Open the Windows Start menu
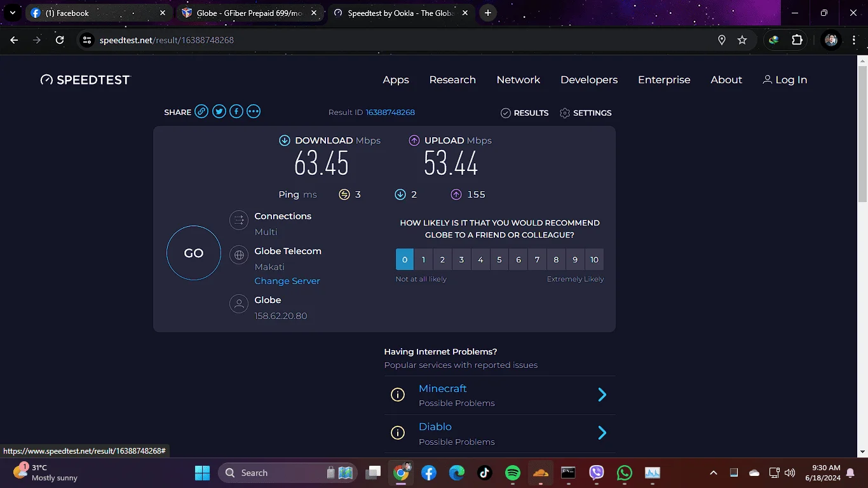 tap(202, 473)
